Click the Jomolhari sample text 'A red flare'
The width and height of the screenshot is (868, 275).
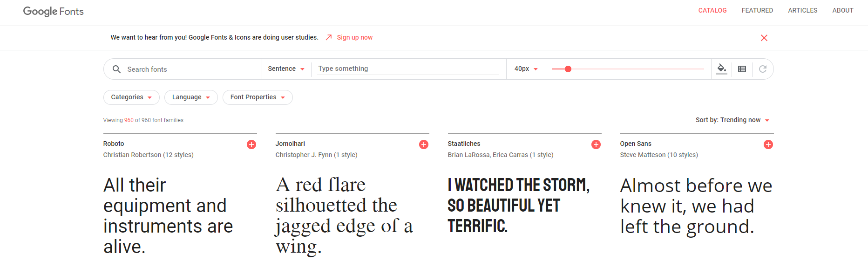(344, 216)
